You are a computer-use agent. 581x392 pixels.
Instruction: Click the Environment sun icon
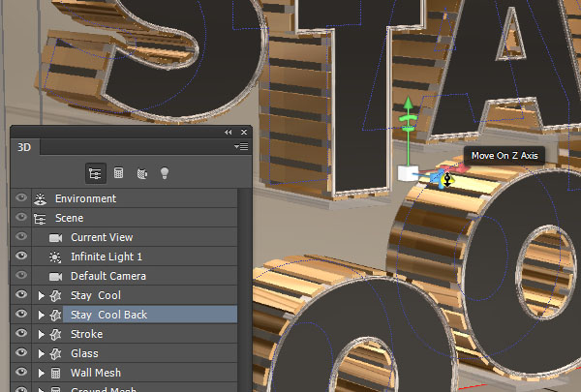40,199
